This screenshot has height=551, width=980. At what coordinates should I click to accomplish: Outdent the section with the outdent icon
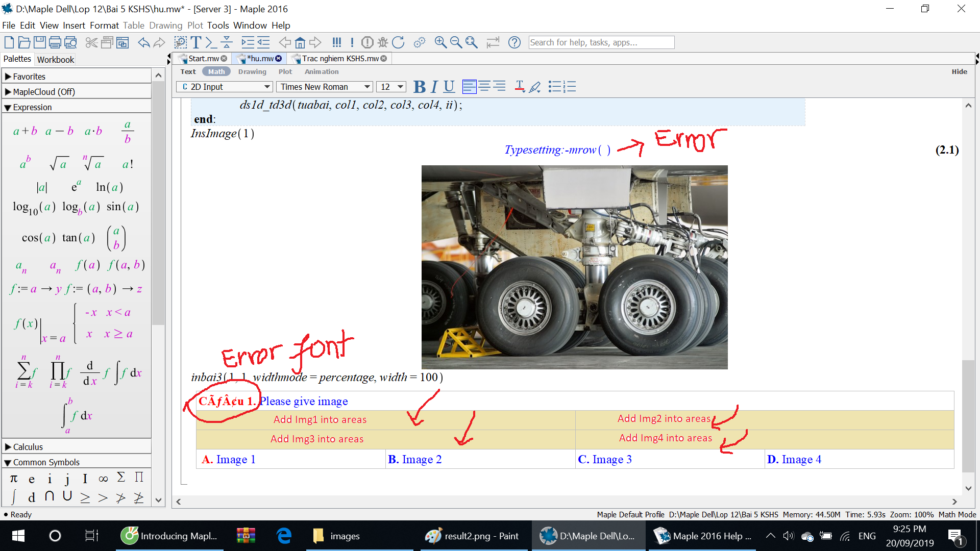pos(263,42)
